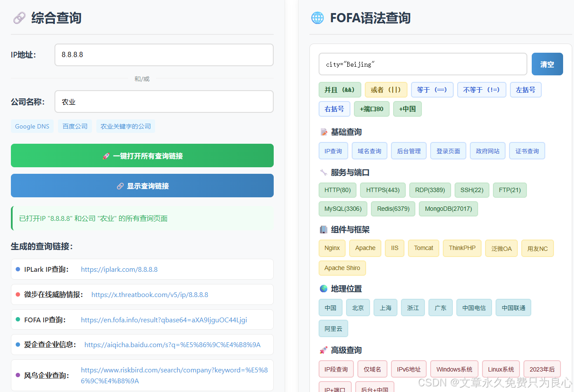The image size is (574, 392).
Task: Add the +端口80 condition
Action: click(x=372, y=109)
